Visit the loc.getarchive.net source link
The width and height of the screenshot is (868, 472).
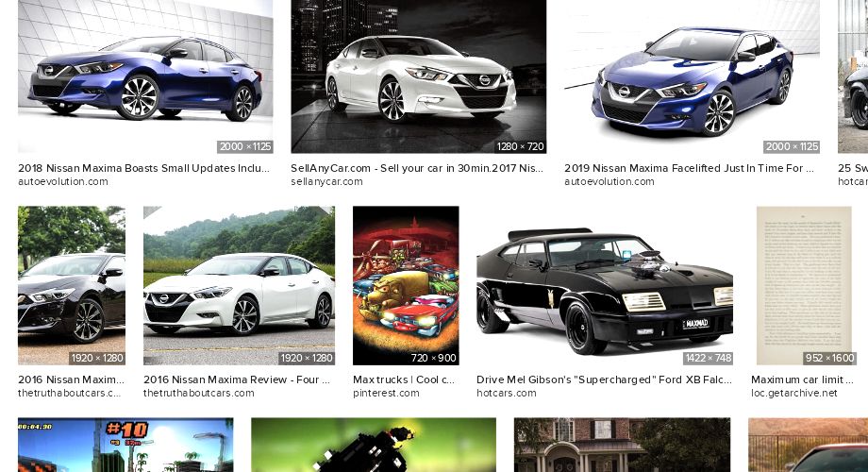click(793, 393)
